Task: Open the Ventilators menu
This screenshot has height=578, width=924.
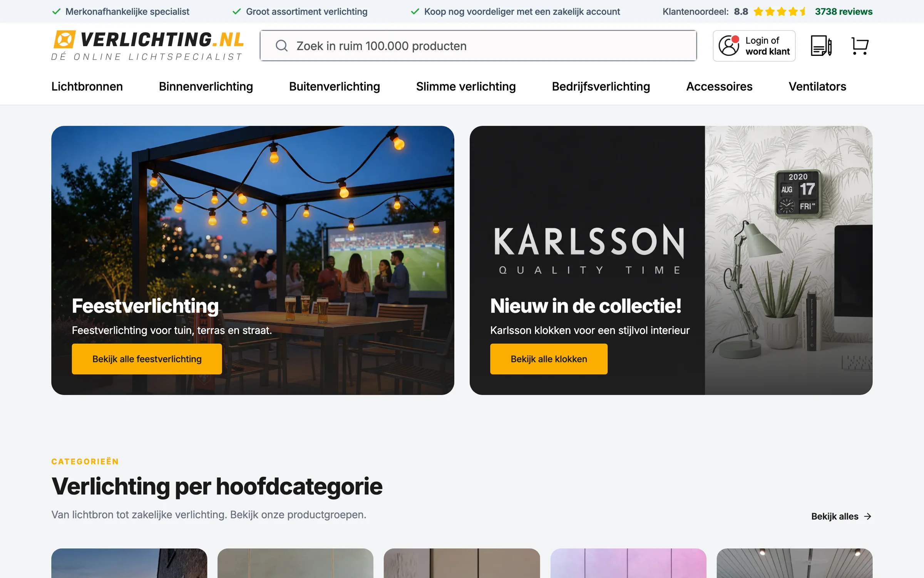Action: [x=817, y=86]
